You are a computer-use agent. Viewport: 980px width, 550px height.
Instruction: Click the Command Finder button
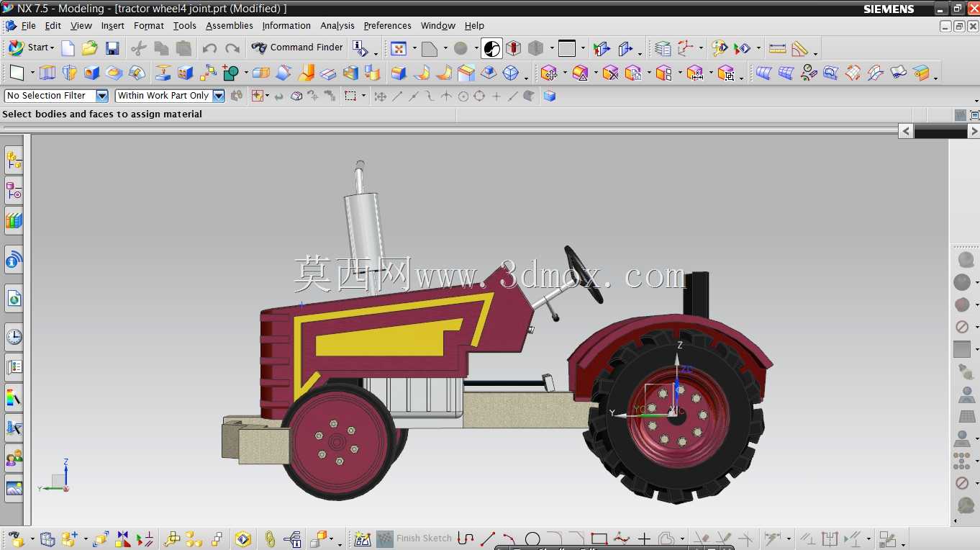point(297,48)
